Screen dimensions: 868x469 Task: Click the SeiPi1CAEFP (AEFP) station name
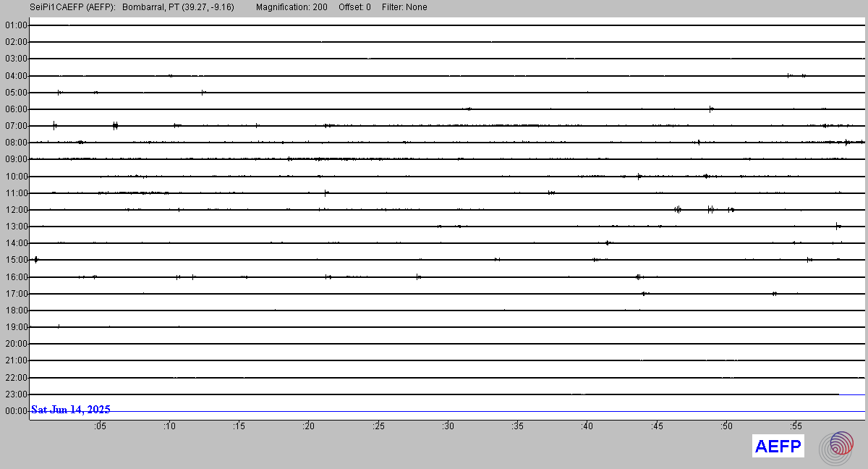point(72,7)
